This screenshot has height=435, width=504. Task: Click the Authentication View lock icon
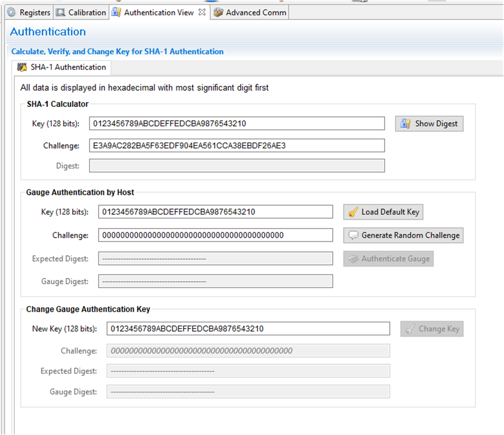[116, 12]
